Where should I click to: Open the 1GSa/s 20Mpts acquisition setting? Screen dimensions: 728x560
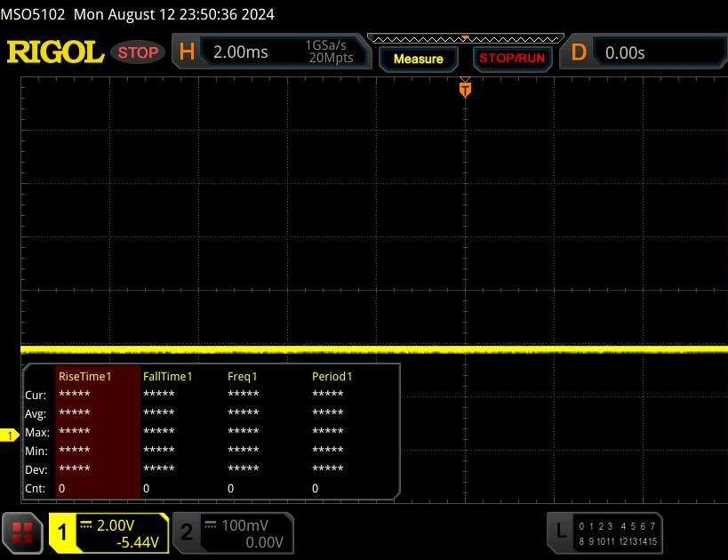329,52
